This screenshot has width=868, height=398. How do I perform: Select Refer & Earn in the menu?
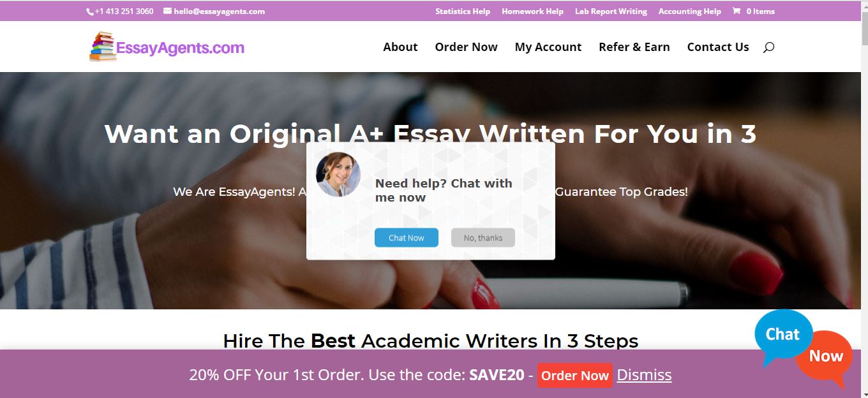[634, 47]
